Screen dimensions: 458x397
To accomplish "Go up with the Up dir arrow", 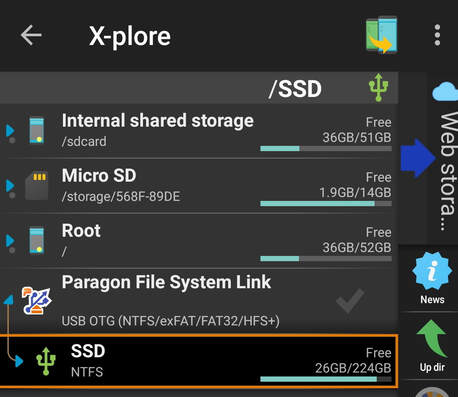I will pyautogui.click(x=432, y=338).
